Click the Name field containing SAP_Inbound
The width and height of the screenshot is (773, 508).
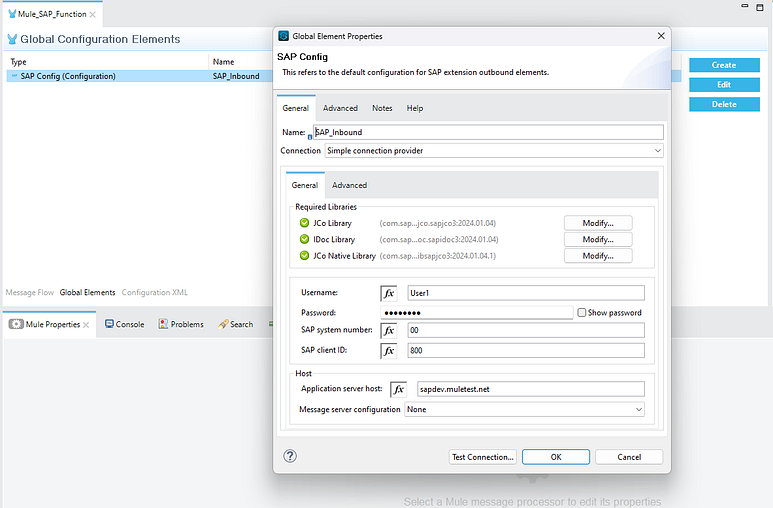point(489,132)
